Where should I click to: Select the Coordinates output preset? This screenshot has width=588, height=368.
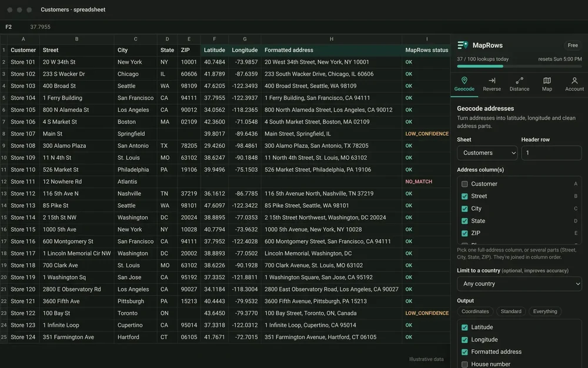coord(475,311)
